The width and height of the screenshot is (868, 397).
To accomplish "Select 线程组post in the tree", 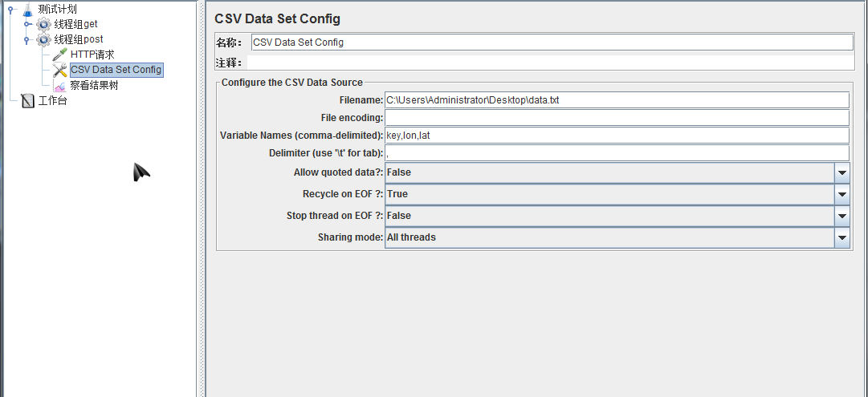I will pos(79,39).
